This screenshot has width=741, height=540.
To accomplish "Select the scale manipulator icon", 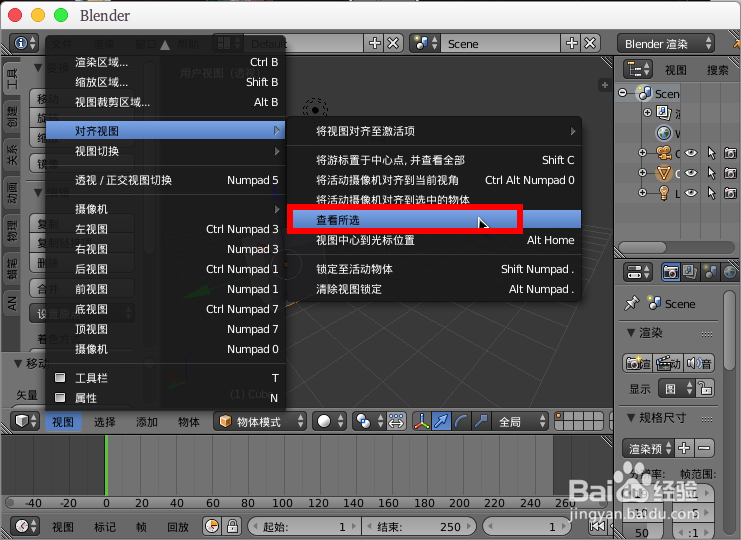I will pos(481,421).
